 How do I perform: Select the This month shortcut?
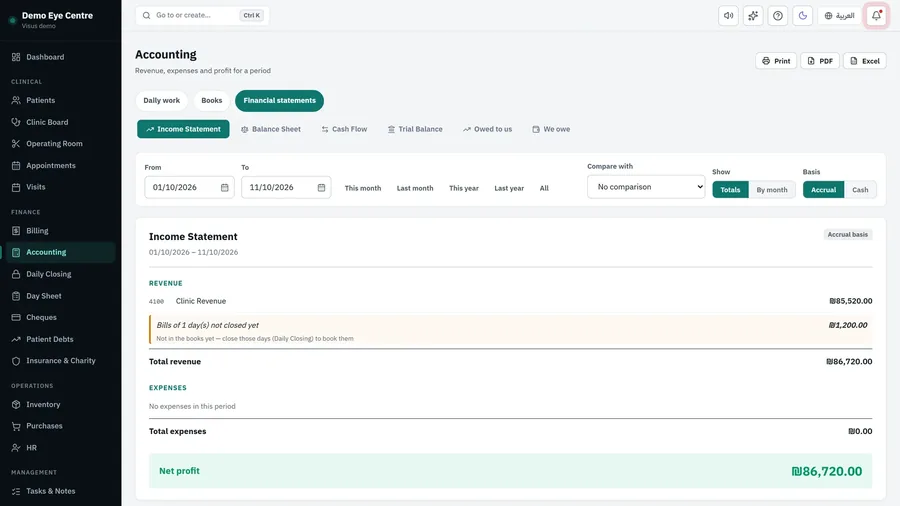(363, 188)
